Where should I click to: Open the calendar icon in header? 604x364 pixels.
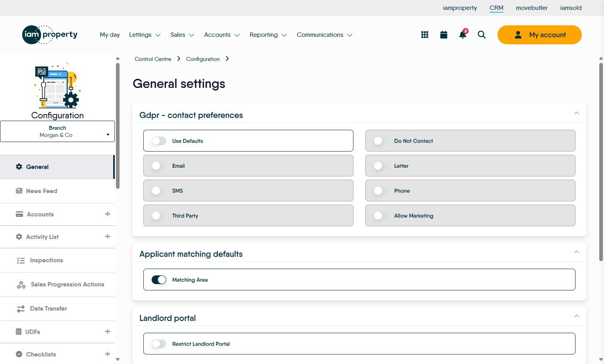point(444,35)
